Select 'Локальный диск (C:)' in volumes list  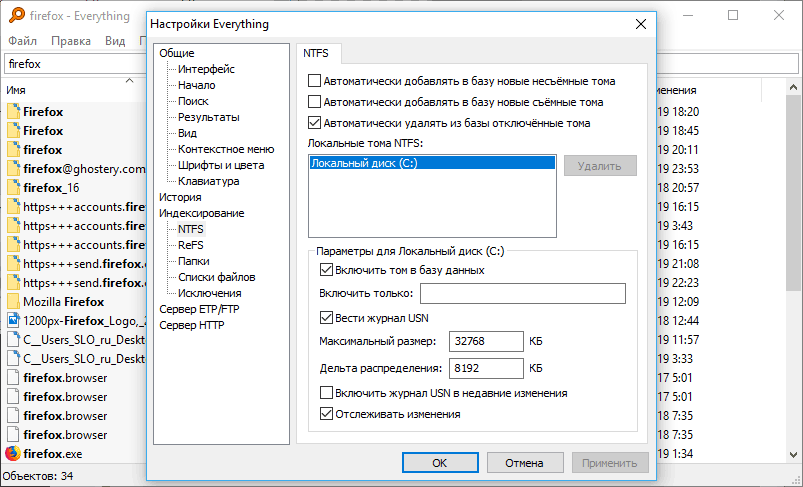[432, 163]
